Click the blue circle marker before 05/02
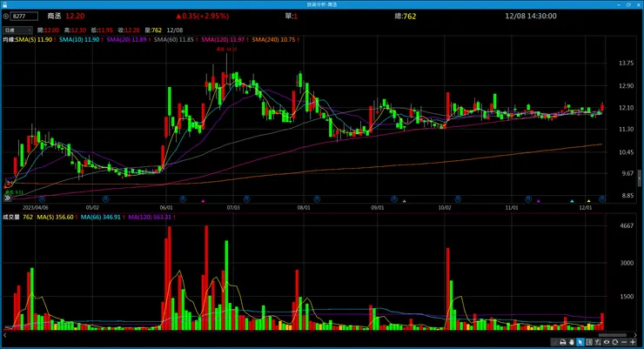644x349 pixels. click(42, 199)
